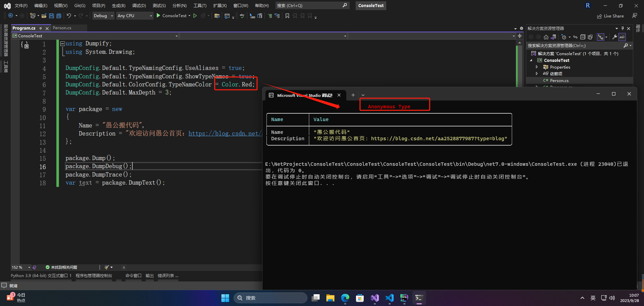Open File Explorer from the taskbar
The image size is (644, 306).
pyautogui.click(x=330, y=298)
